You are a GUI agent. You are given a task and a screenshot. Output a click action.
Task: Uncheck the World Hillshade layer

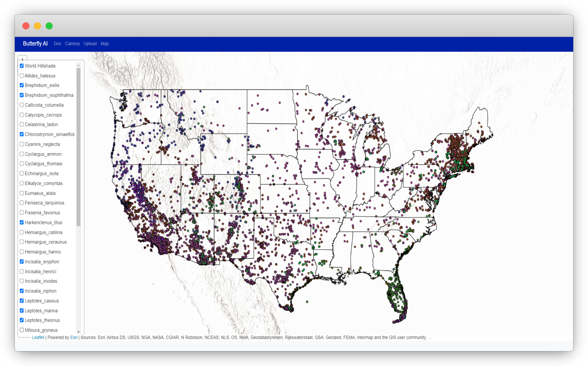pos(22,66)
